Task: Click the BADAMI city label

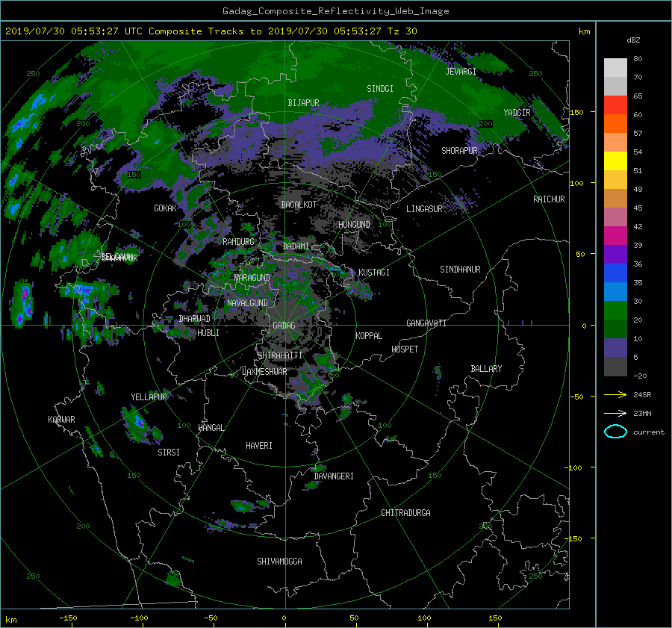Action: click(296, 246)
